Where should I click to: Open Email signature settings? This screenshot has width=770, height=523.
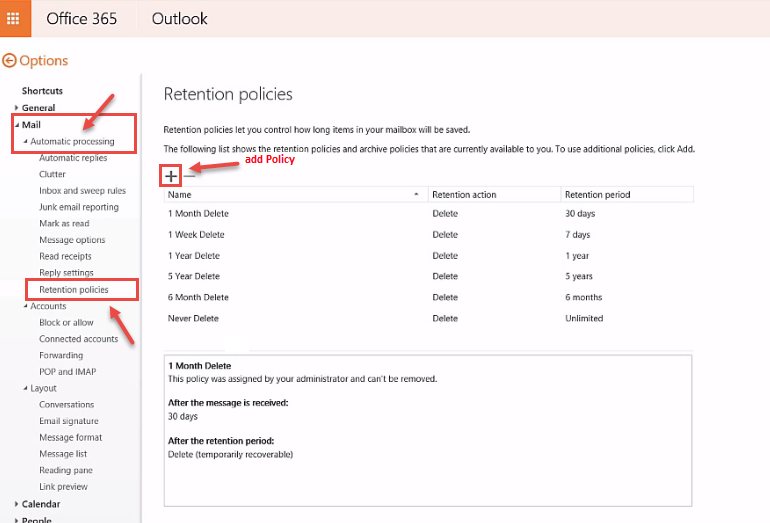click(x=69, y=421)
